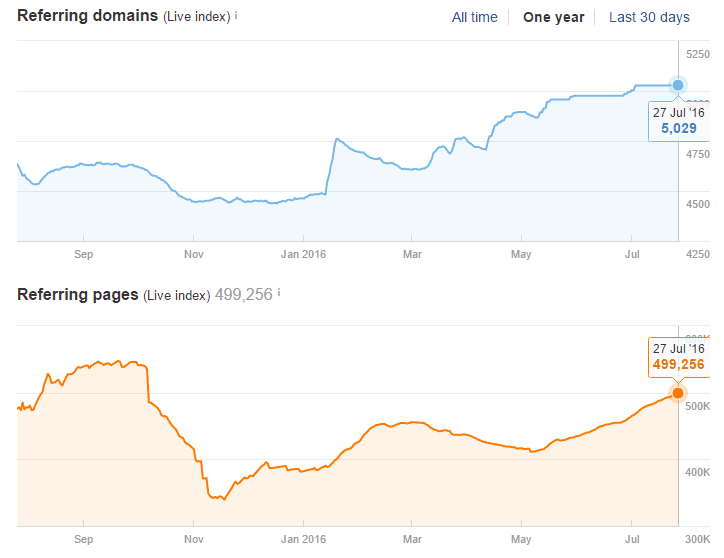Click info icon next to Referring pages count

point(279,294)
